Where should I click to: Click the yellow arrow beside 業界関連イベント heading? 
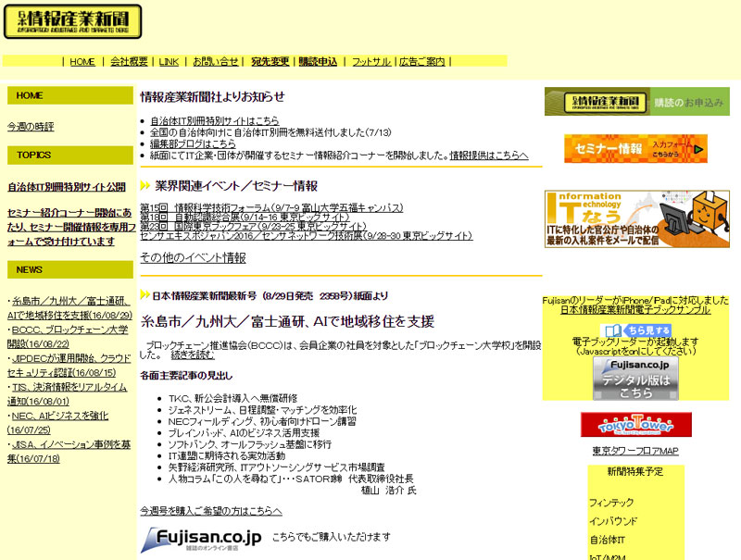(145, 185)
